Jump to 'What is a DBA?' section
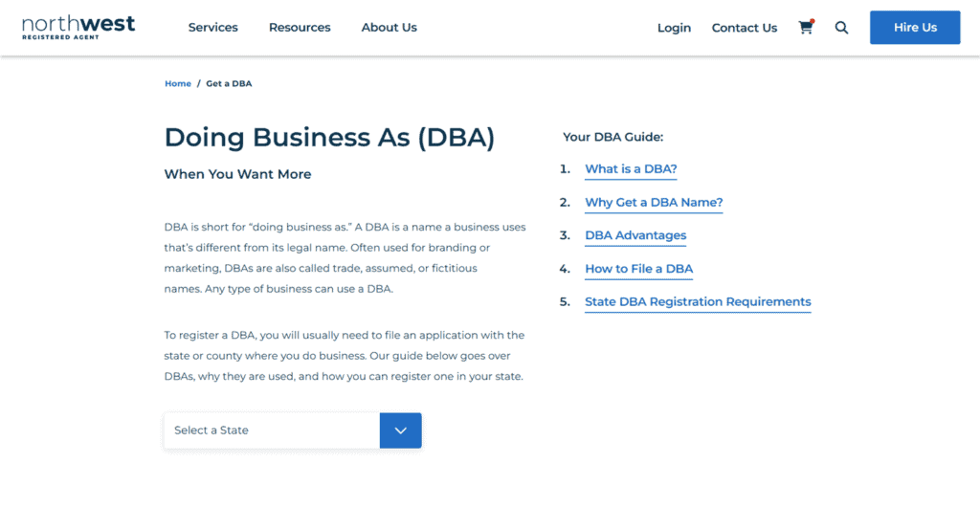The width and height of the screenshot is (980, 507). [x=631, y=169]
